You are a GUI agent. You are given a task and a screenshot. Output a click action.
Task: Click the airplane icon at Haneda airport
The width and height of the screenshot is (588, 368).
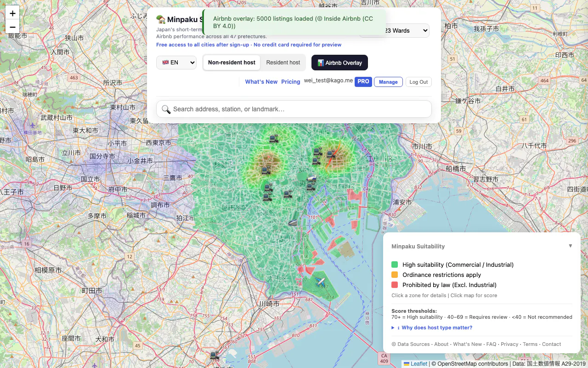pyautogui.click(x=320, y=281)
